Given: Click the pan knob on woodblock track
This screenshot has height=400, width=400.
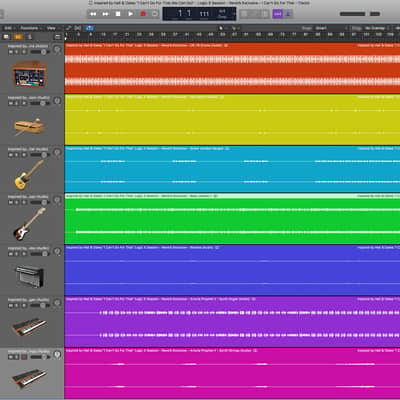Looking at the screenshot, I should coord(57,100).
